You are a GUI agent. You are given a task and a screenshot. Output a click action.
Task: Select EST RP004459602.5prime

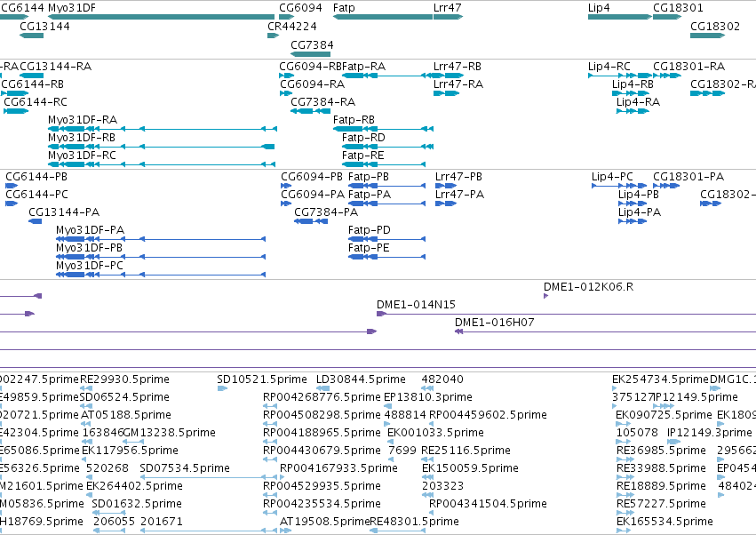433,424
